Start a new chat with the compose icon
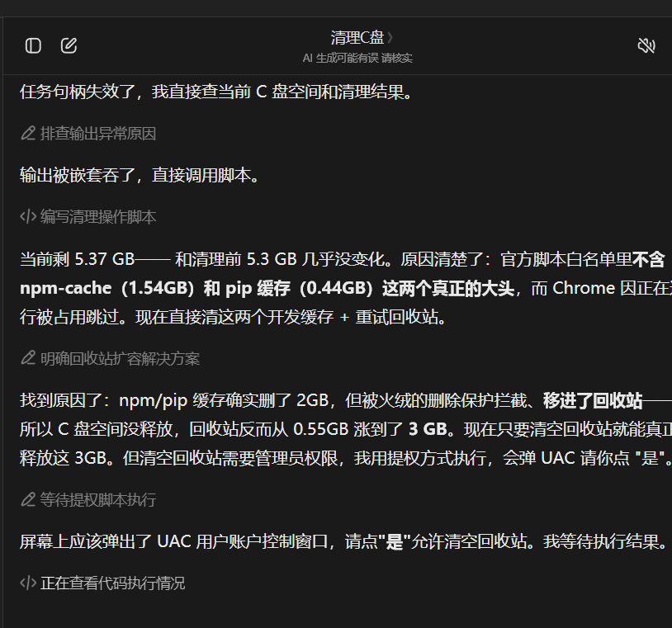 [69, 45]
